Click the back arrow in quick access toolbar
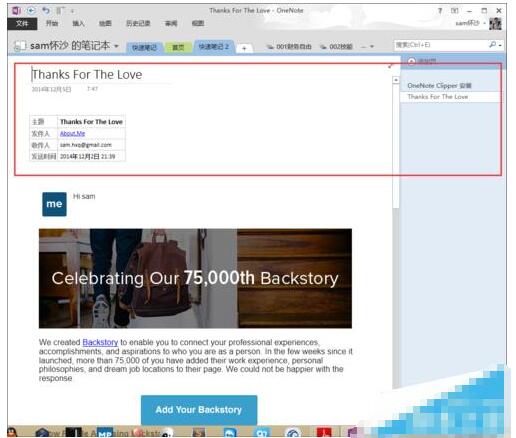 click(31, 11)
